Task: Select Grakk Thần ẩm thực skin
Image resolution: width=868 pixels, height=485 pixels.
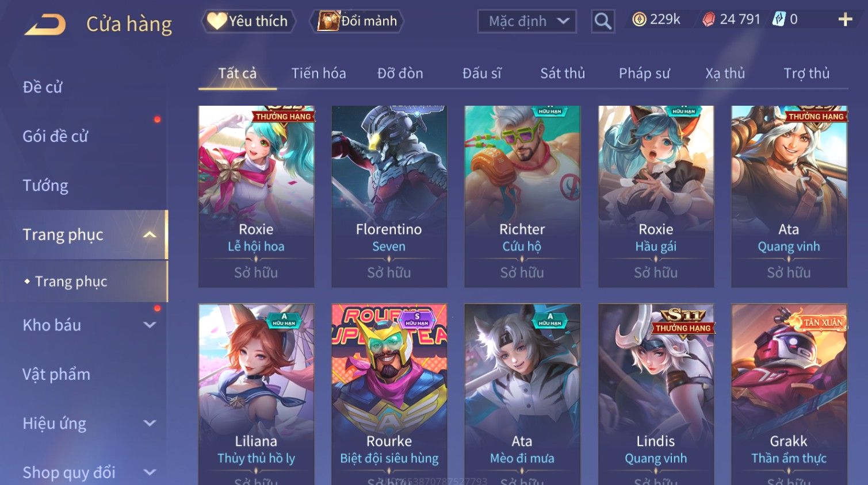Action: coord(789,394)
